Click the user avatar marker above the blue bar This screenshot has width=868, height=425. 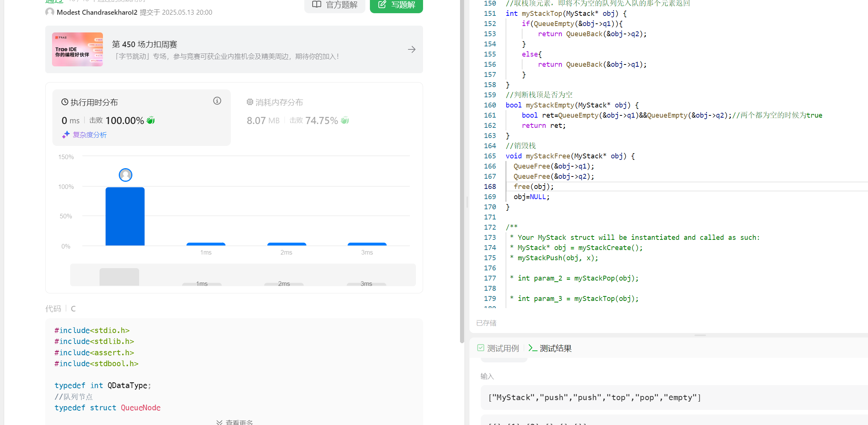[x=125, y=175]
